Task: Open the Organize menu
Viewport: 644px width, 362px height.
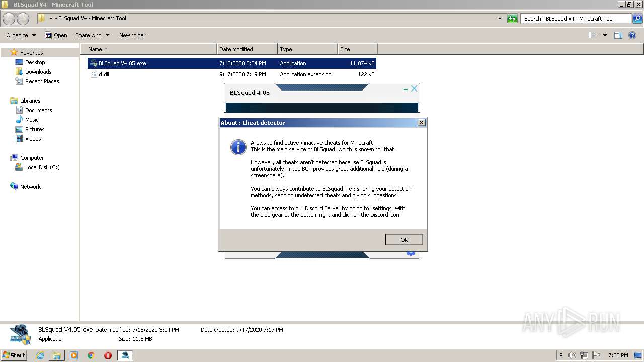Action: [21, 35]
